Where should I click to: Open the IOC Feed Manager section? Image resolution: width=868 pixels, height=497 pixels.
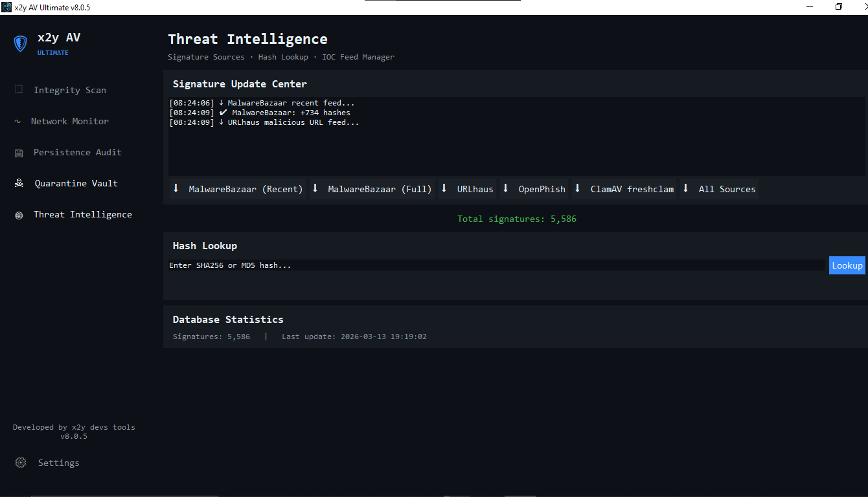pyautogui.click(x=357, y=57)
